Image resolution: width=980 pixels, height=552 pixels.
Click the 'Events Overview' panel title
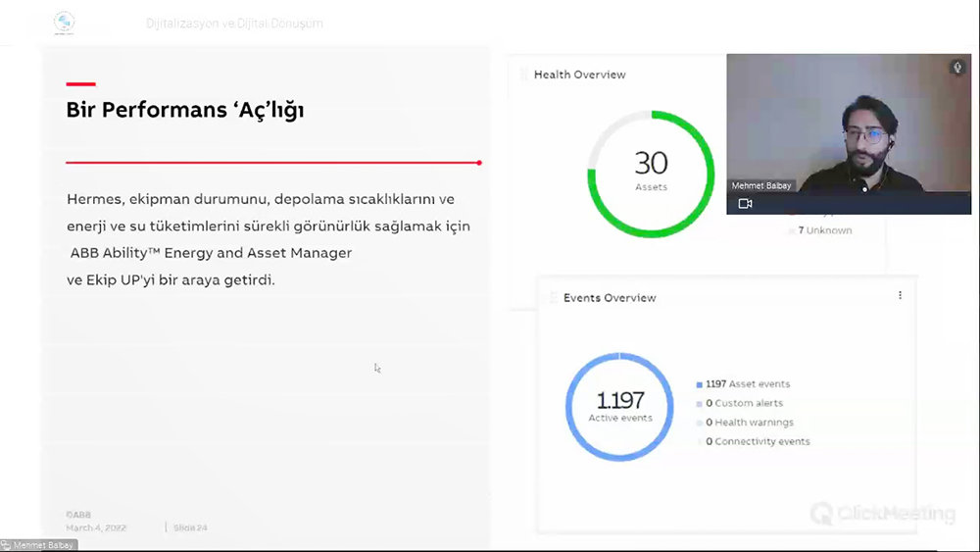pyautogui.click(x=610, y=297)
